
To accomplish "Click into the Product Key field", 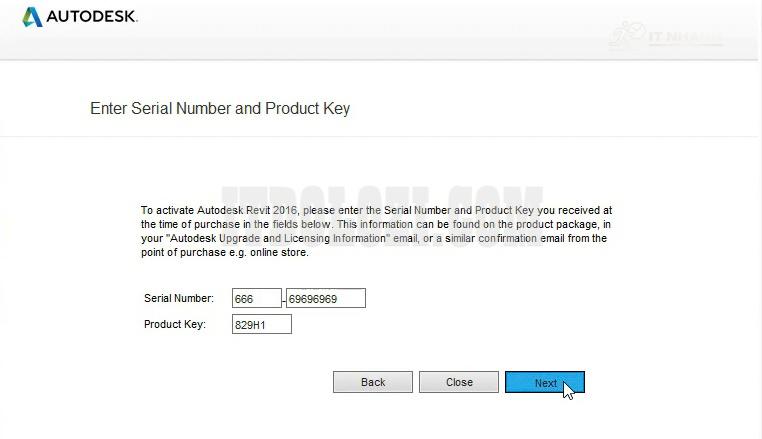I will pyautogui.click(x=262, y=324).
